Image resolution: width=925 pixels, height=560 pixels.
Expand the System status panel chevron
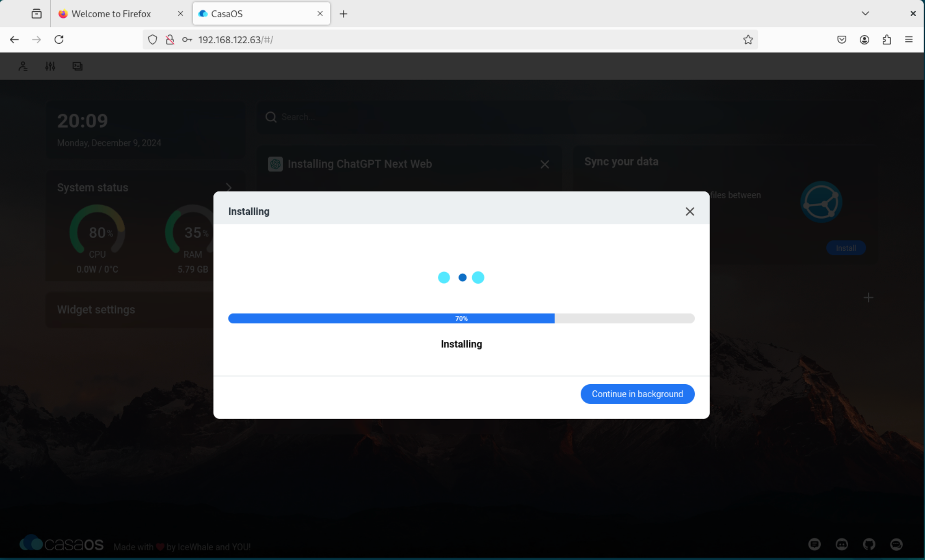[x=228, y=187]
